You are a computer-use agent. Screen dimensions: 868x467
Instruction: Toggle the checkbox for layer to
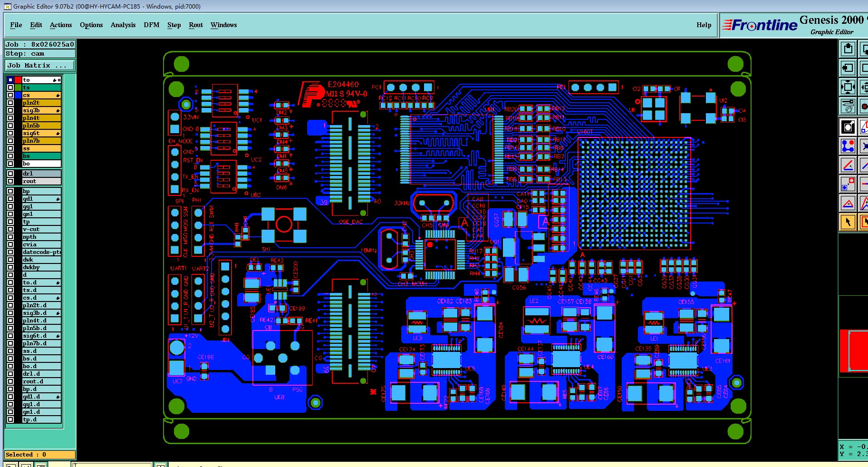[10, 80]
